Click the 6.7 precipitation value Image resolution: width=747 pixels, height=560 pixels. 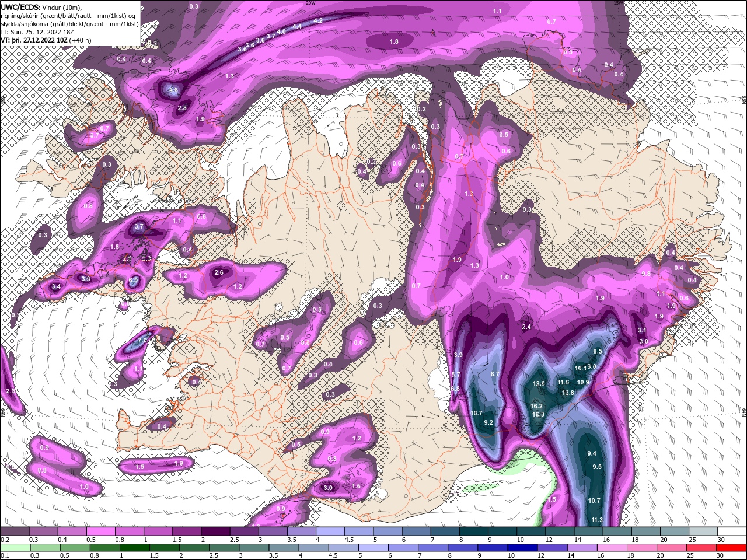click(x=495, y=374)
